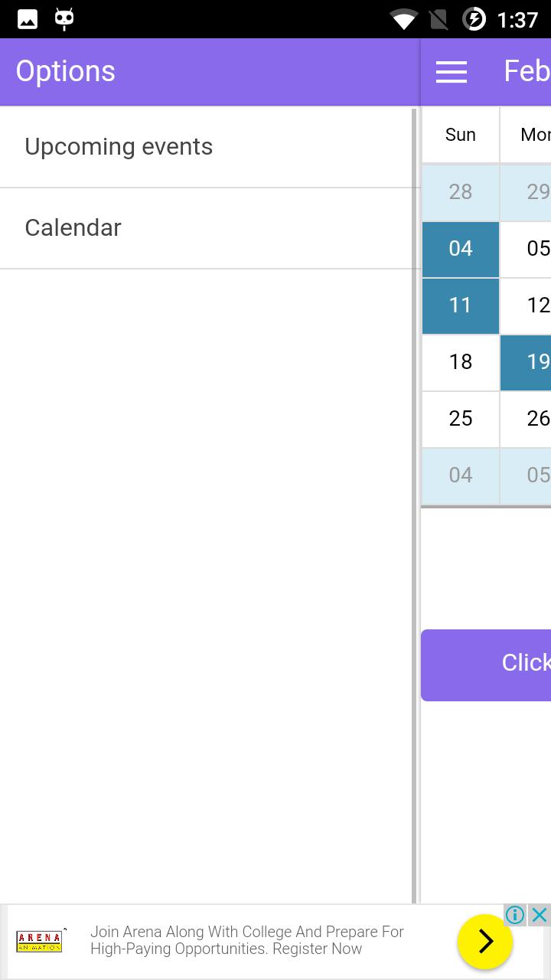
Task: Close the banner ad
Action: [x=540, y=915]
